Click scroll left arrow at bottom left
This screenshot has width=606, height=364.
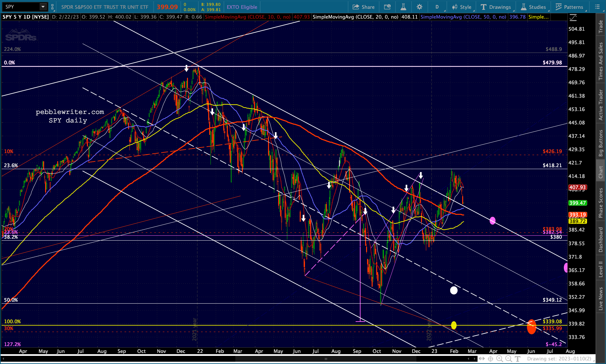(x=3, y=359)
